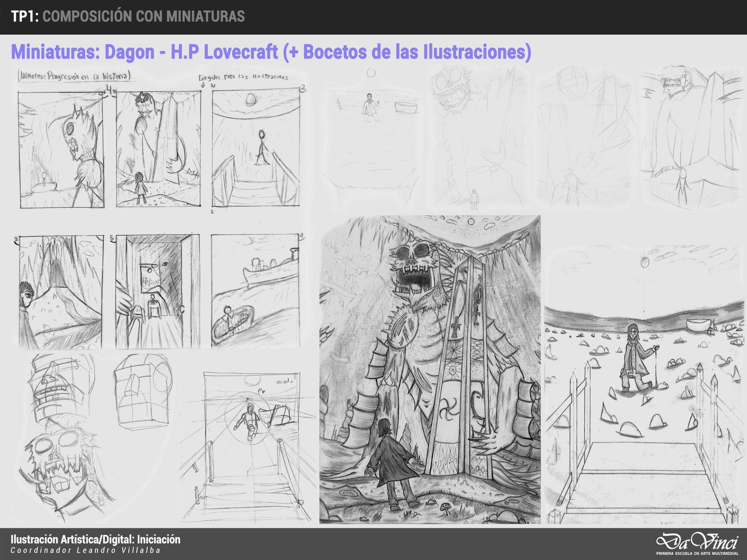747x560 pixels.
Task: Click the Coordinador Leandro Villalba credit
Action: 85,551
